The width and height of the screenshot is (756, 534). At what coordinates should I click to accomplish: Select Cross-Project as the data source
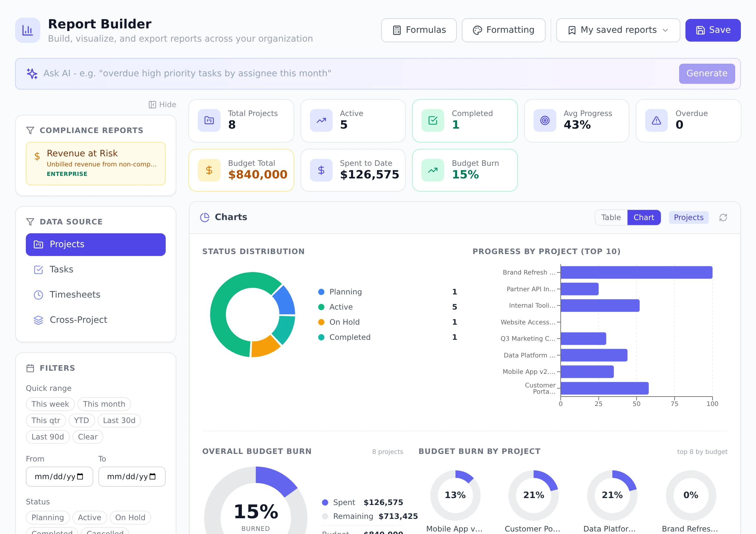(96, 320)
